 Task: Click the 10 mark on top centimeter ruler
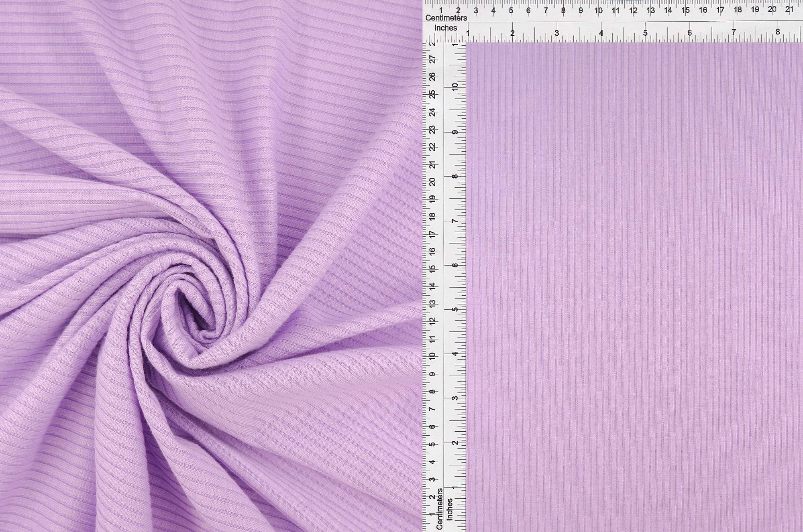click(598, 11)
